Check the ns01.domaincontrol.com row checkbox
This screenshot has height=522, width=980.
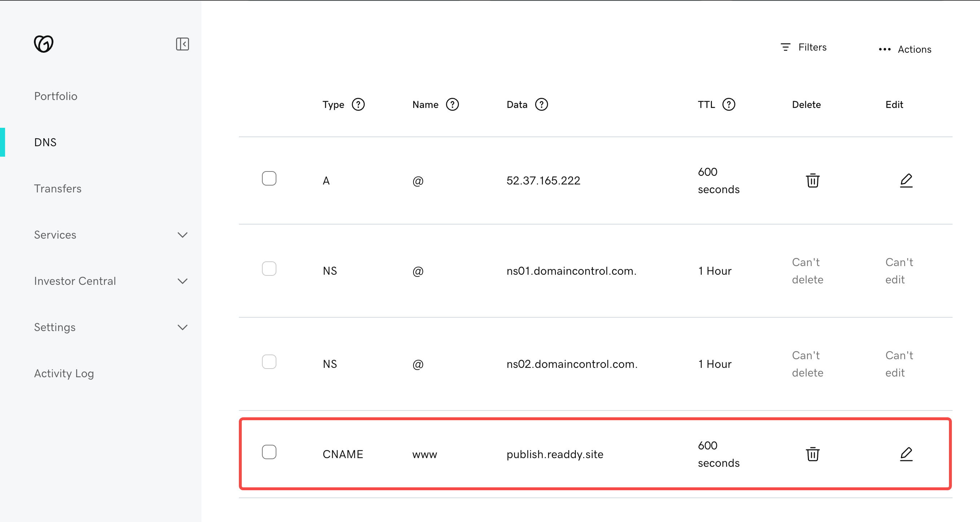point(269,269)
